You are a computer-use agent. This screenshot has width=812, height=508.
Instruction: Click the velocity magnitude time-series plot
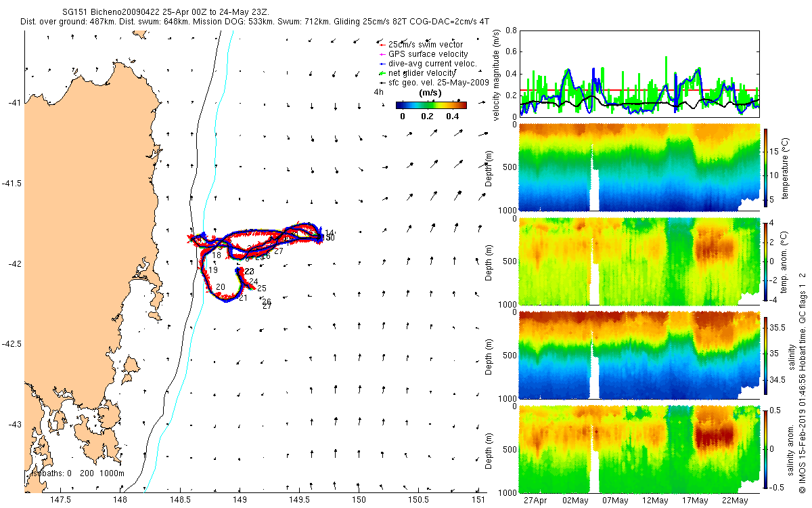639,72
